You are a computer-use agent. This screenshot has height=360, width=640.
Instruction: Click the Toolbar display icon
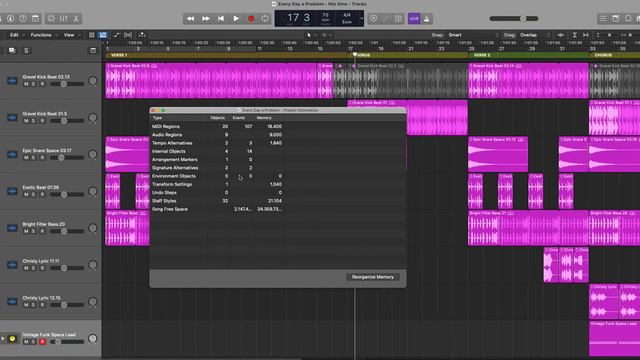[x=36, y=19]
